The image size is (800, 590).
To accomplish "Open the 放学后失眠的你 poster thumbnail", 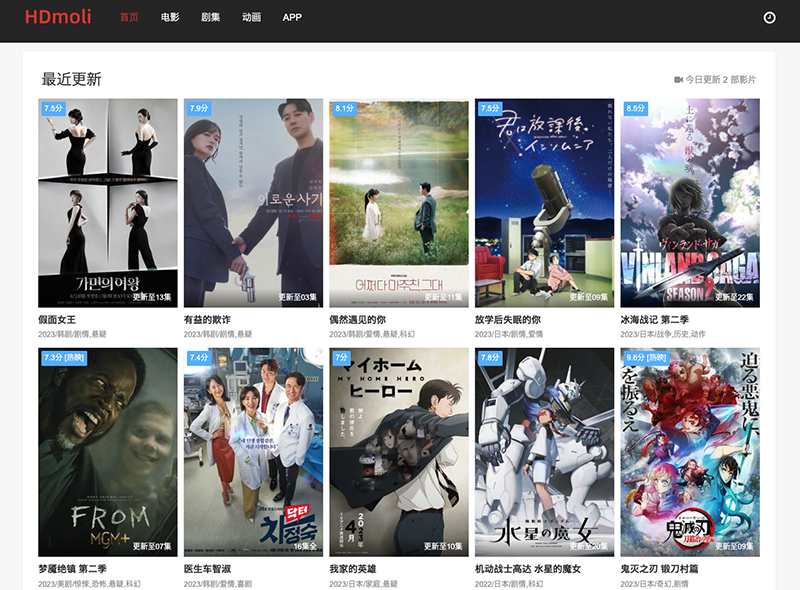I will [544, 203].
